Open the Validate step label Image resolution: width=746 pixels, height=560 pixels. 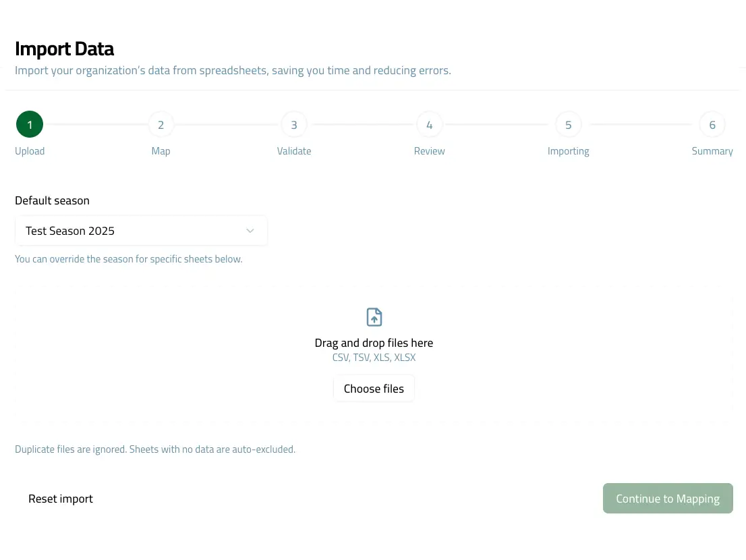pos(294,151)
